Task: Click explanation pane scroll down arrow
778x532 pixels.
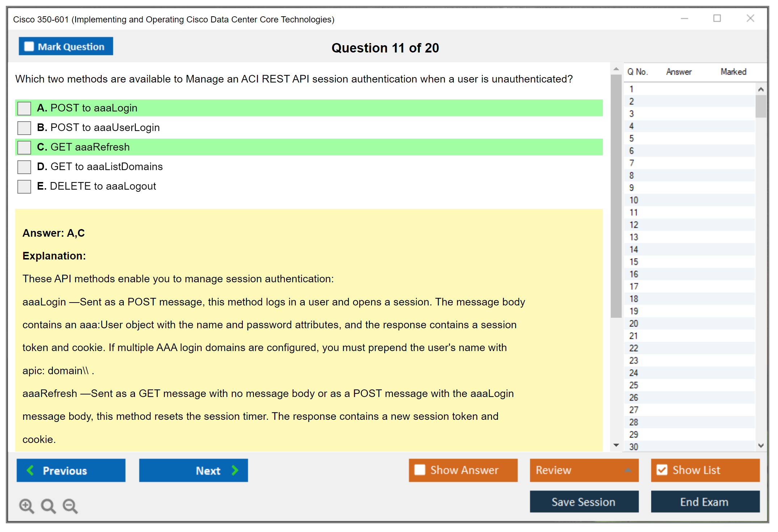Action: point(616,445)
